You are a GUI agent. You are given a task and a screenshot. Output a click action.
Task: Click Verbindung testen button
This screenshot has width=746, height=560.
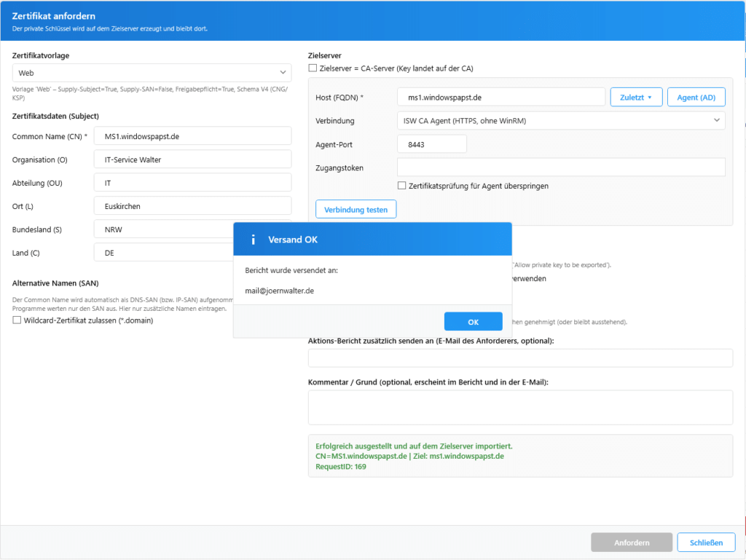(x=356, y=210)
